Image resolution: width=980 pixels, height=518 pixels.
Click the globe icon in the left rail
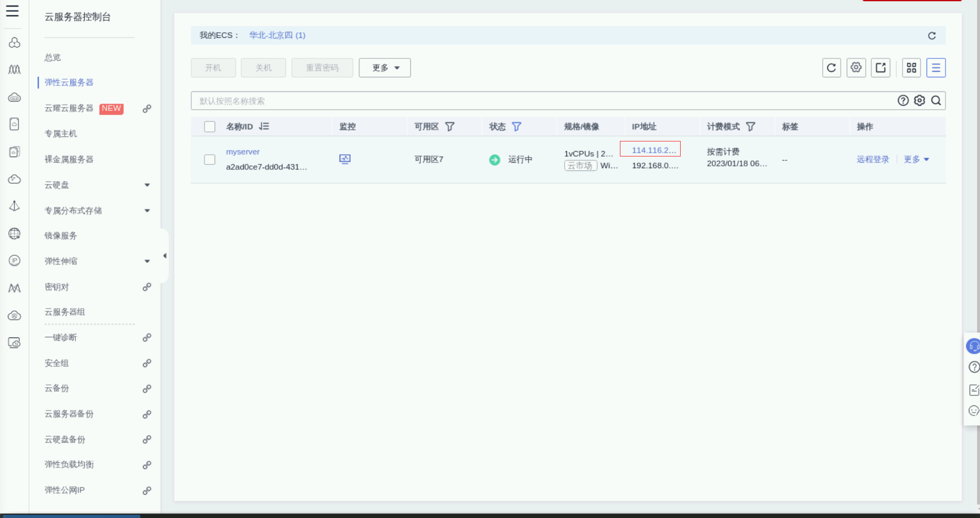tap(14, 233)
